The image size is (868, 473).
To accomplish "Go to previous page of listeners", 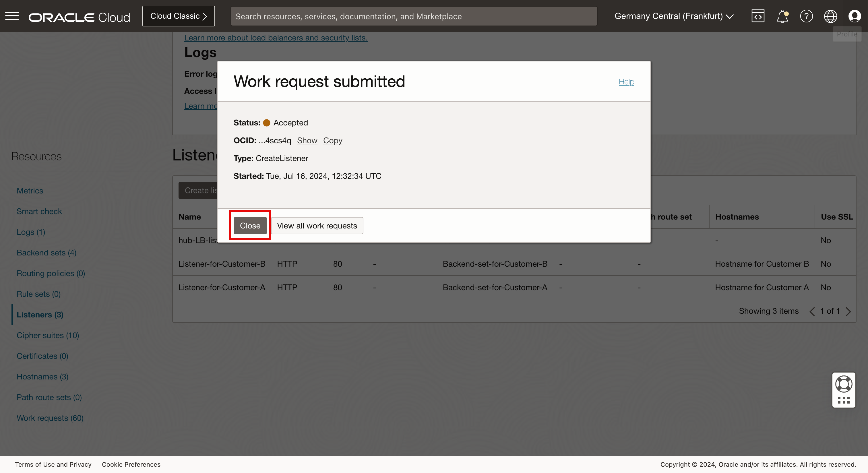I will 812,311.
